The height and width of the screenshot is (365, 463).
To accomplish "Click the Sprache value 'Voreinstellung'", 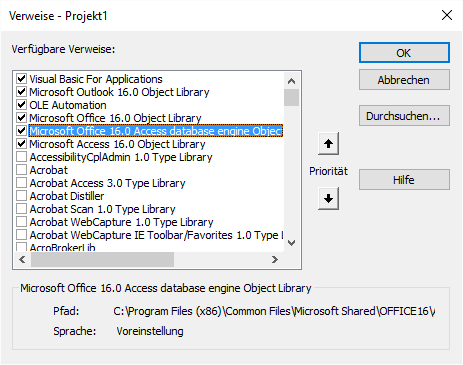I will tap(150, 331).
